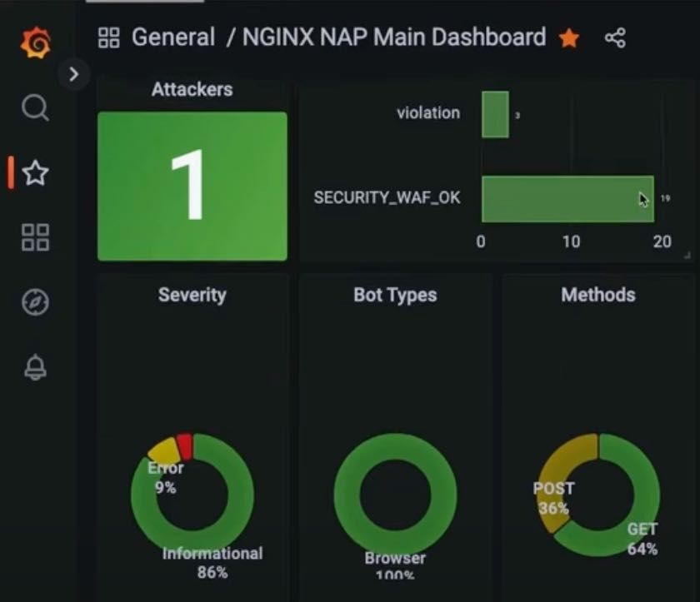Open the Attackers panel title
Viewport: 700px width, 602px height.
pyautogui.click(x=192, y=90)
